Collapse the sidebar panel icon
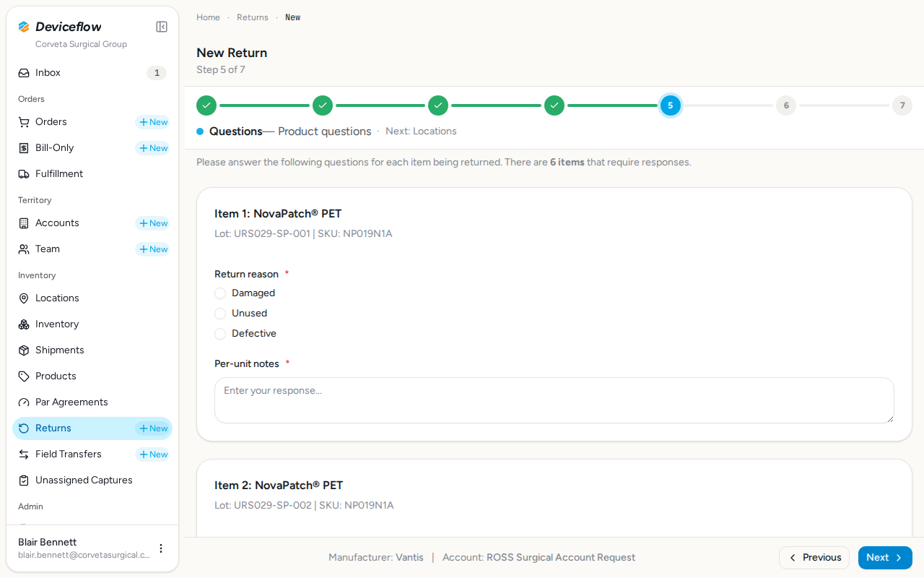Viewport: 924px width, 578px height. pos(162,27)
